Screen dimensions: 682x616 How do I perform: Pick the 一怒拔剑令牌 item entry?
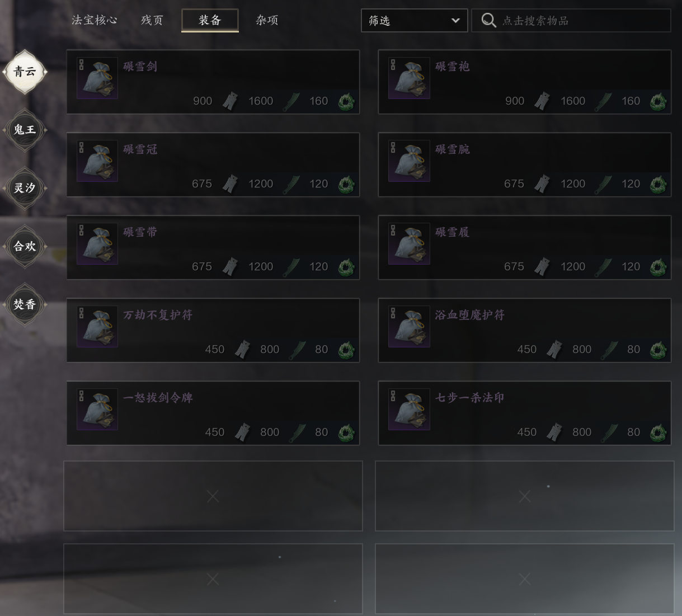213,413
